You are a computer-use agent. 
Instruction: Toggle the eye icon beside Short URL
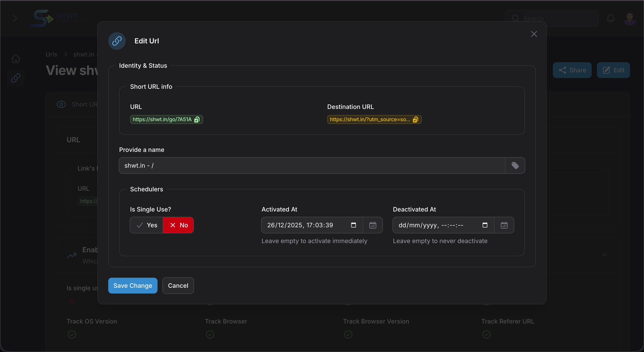[x=61, y=104]
